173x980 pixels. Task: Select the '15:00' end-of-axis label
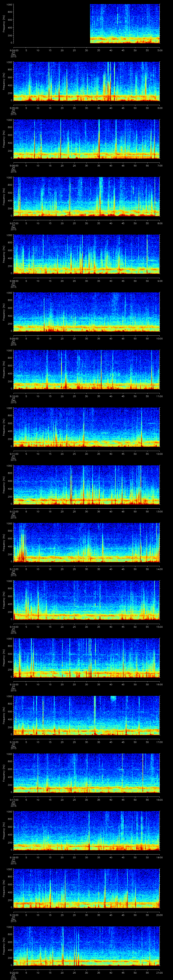coord(160,627)
